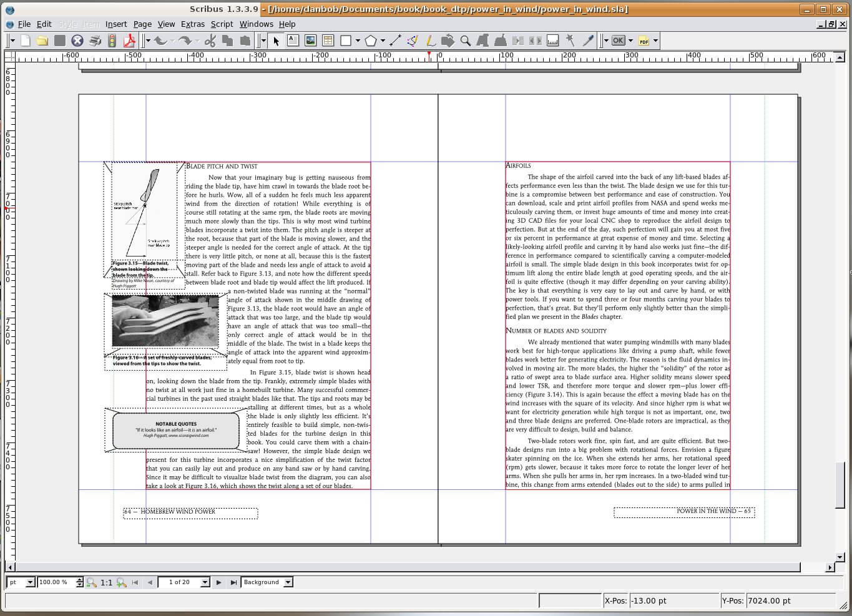Expand the PDF annotation tool dropdown arrow
The image size is (852, 616).
point(655,41)
